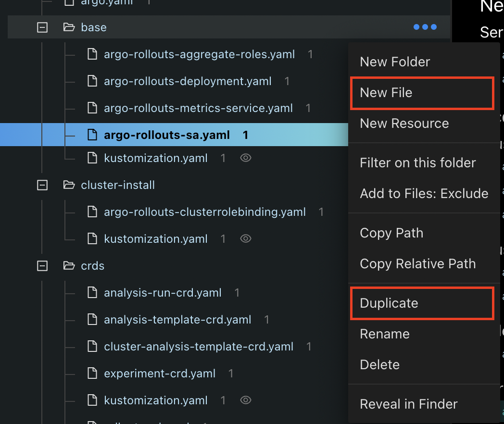504x424 pixels.
Task: Open cluster-analysis-template-crd.yaml file
Action: coord(199,347)
